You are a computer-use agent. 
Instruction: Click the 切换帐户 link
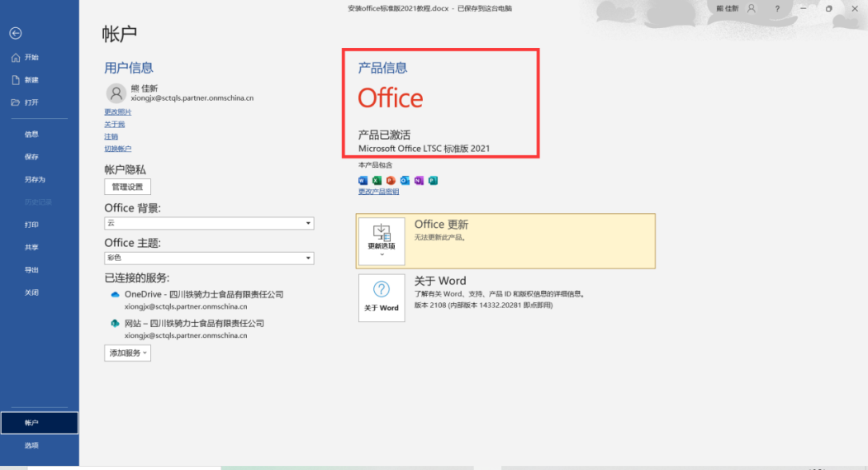[x=118, y=149]
